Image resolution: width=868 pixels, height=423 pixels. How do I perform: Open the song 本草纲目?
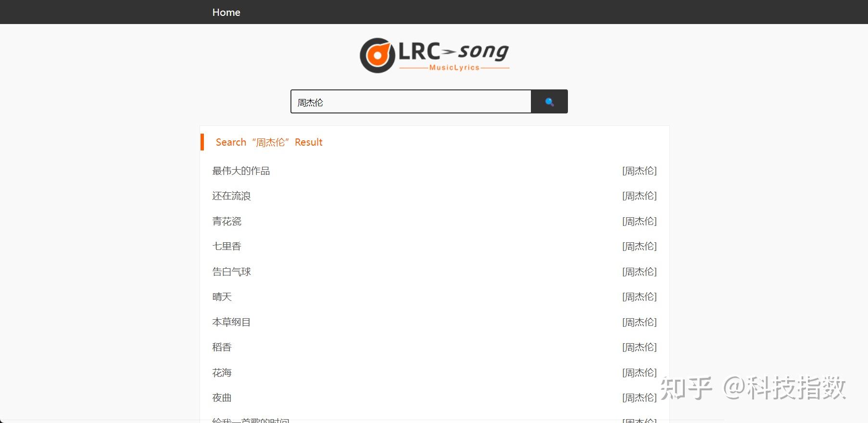click(x=231, y=322)
